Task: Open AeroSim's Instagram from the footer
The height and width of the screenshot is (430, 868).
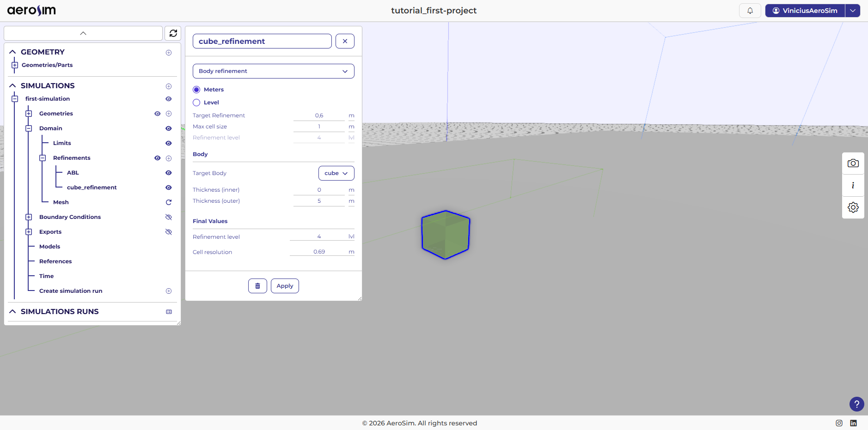Action: click(x=838, y=423)
